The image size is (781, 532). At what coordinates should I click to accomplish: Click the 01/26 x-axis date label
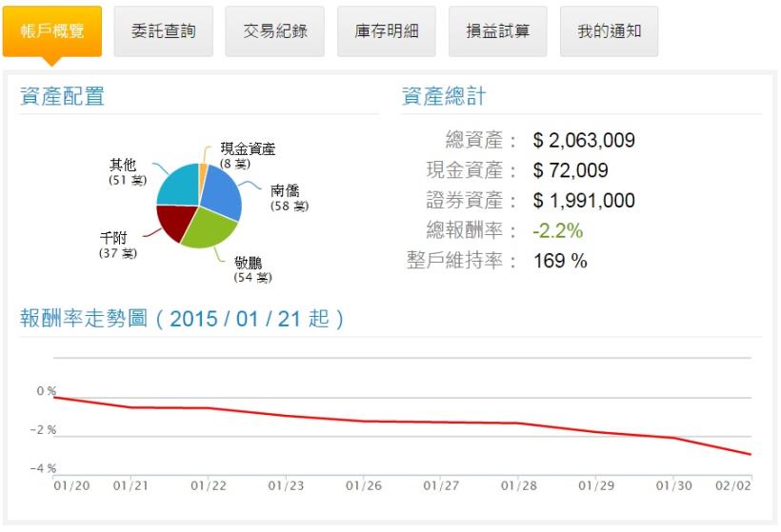coord(364,485)
